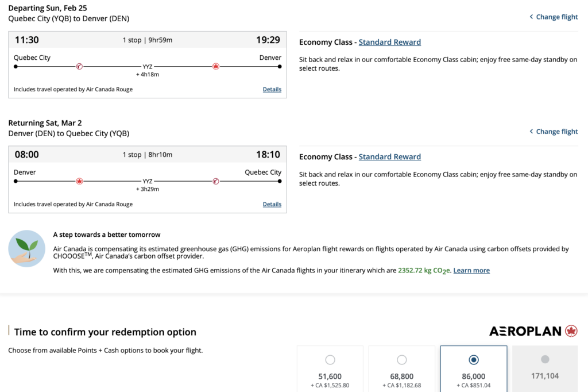Click Learn more about carbon offsets
The image size is (588, 392).
pyautogui.click(x=471, y=271)
